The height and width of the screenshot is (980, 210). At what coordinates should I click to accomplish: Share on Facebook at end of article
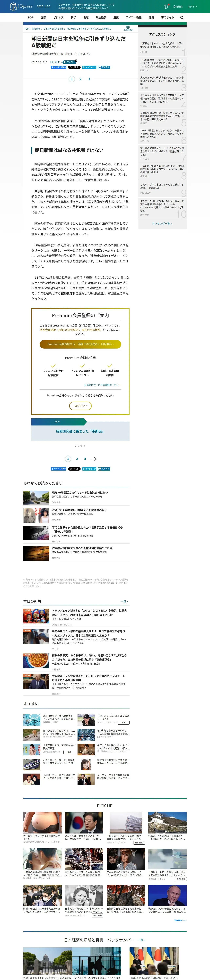[58, 469]
